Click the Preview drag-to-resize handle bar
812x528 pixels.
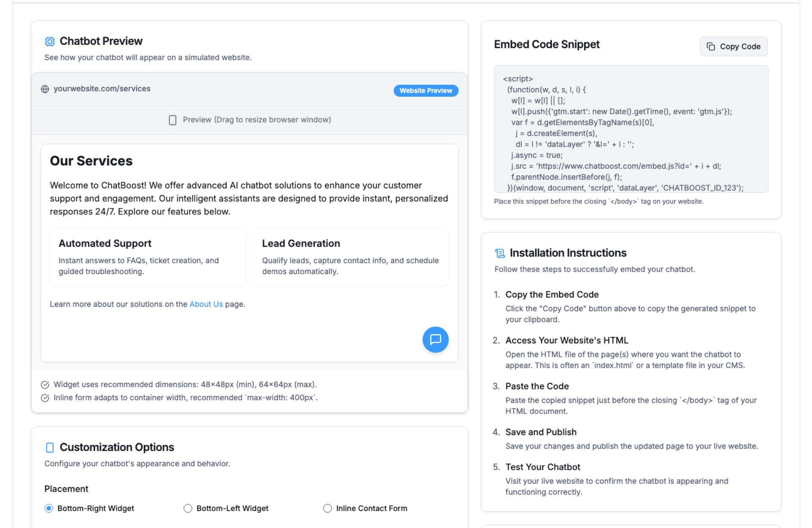tap(250, 120)
